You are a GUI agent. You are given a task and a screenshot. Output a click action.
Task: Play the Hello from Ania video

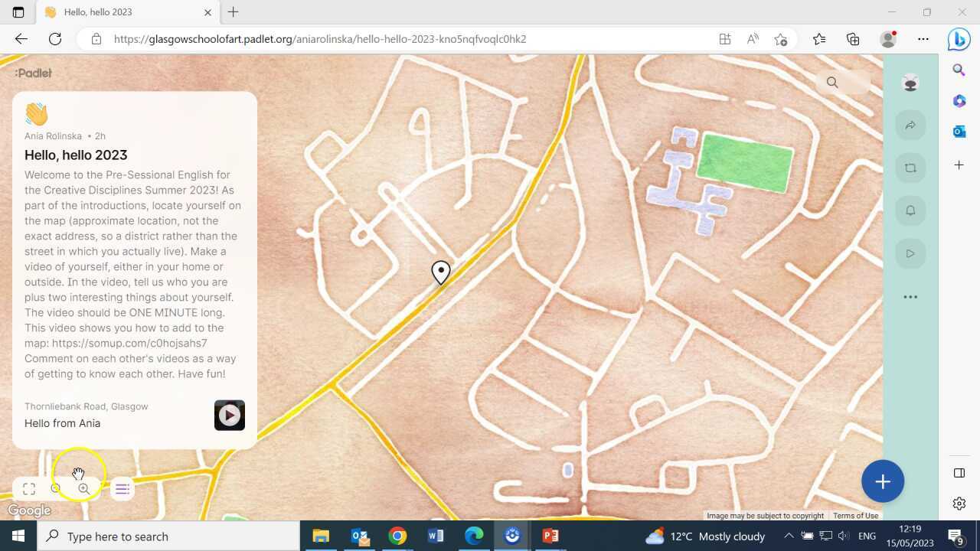[x=229, y=415]
